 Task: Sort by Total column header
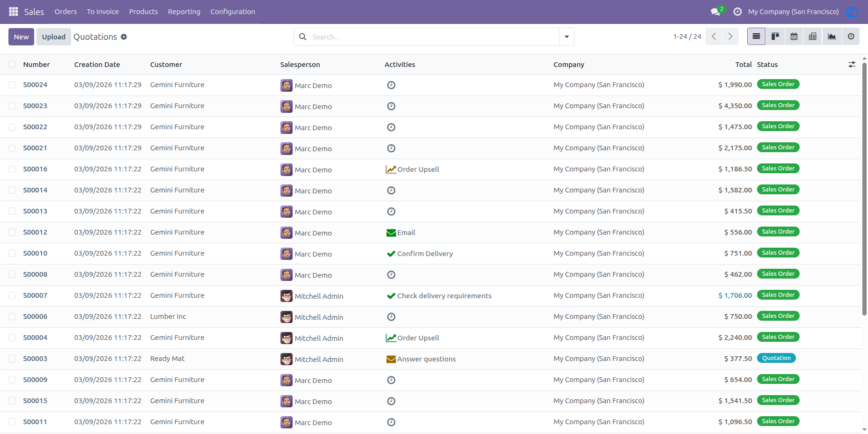[x=743, y=65]
